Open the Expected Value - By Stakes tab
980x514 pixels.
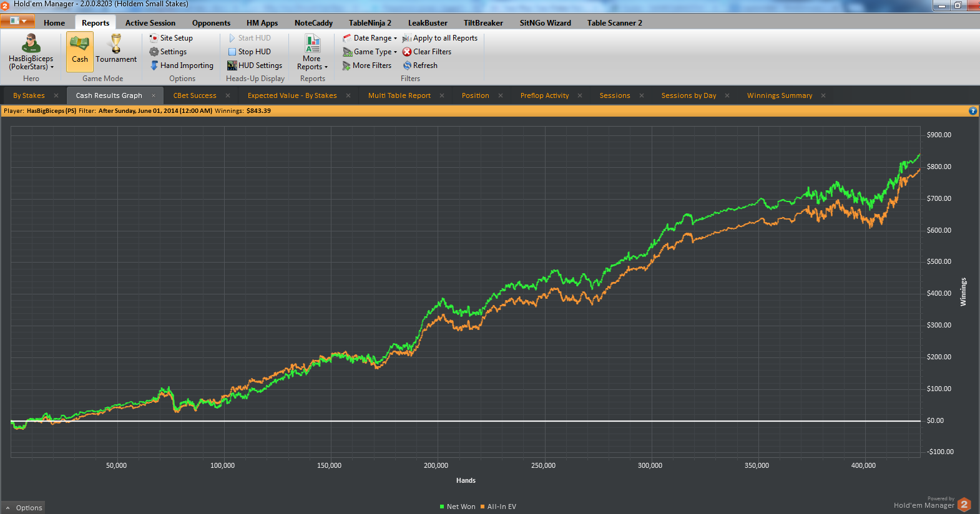pyautogui.click(x=292, y=95)
